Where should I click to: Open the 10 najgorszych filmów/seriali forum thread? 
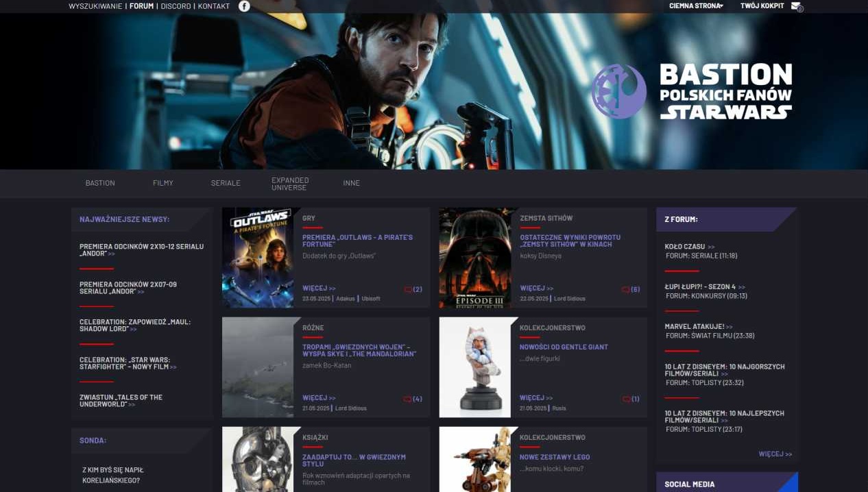(724, 371)
